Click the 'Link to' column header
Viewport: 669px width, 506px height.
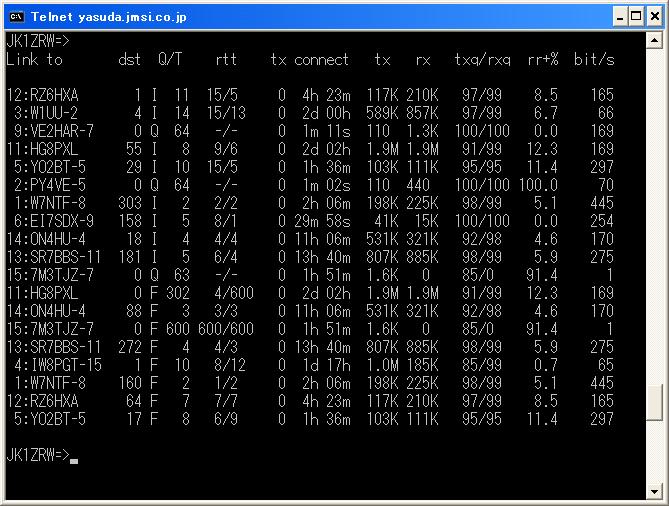tap(35, 59)
